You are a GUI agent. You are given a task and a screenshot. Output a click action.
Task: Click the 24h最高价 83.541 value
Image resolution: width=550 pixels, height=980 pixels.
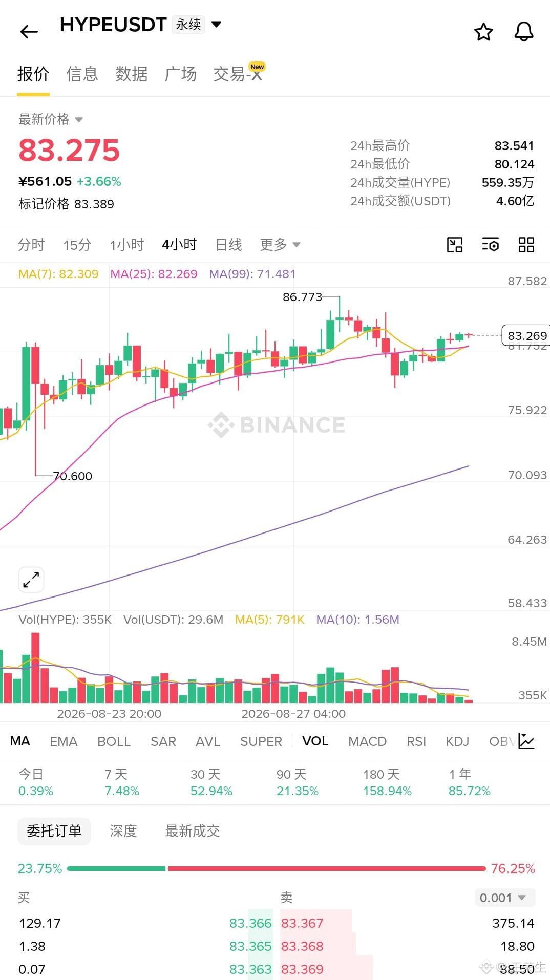514,146
